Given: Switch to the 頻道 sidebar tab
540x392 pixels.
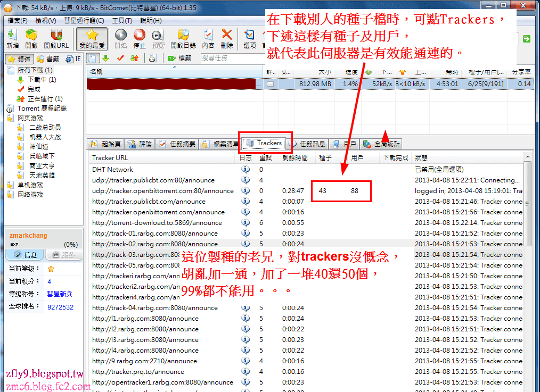Looking at the screenshot, I should tap(20, 59).
